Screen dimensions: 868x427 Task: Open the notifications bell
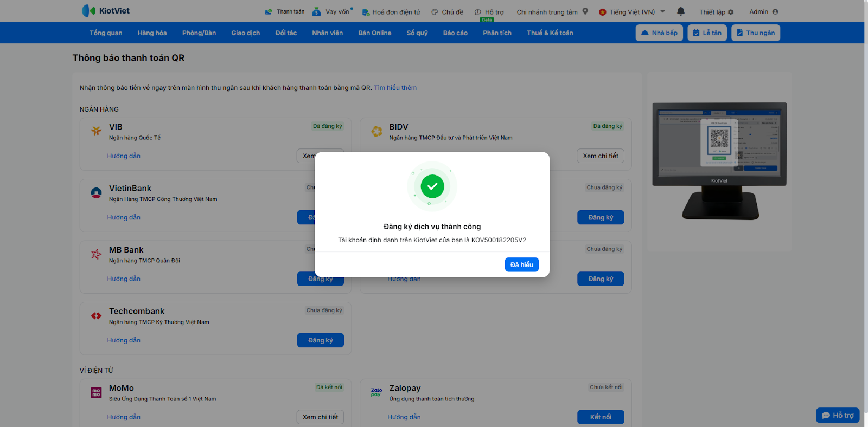681,11
